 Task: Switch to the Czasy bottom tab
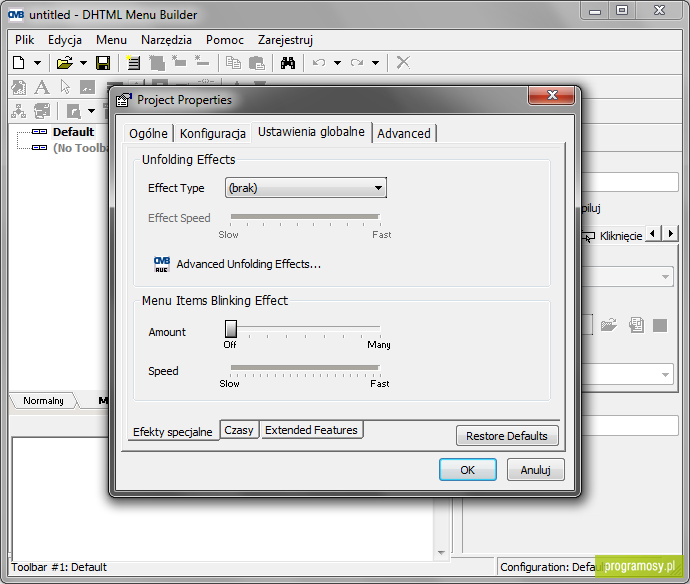(x=239, y=430)
